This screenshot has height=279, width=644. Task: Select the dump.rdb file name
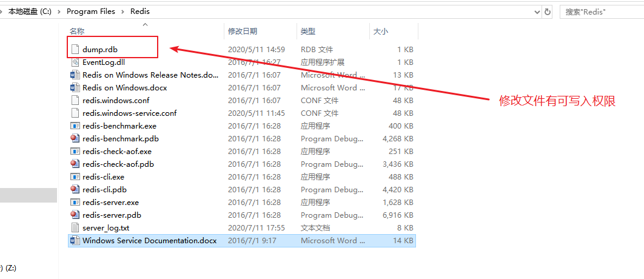click(x=101, y=50)
